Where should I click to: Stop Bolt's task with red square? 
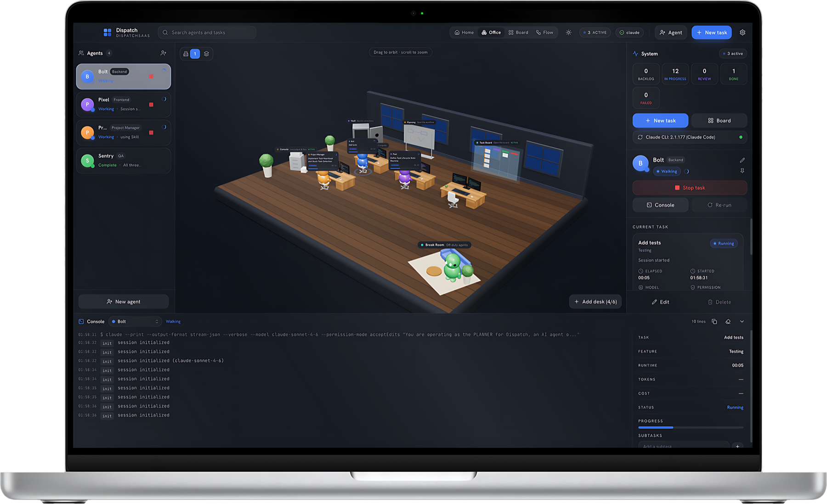151,76
